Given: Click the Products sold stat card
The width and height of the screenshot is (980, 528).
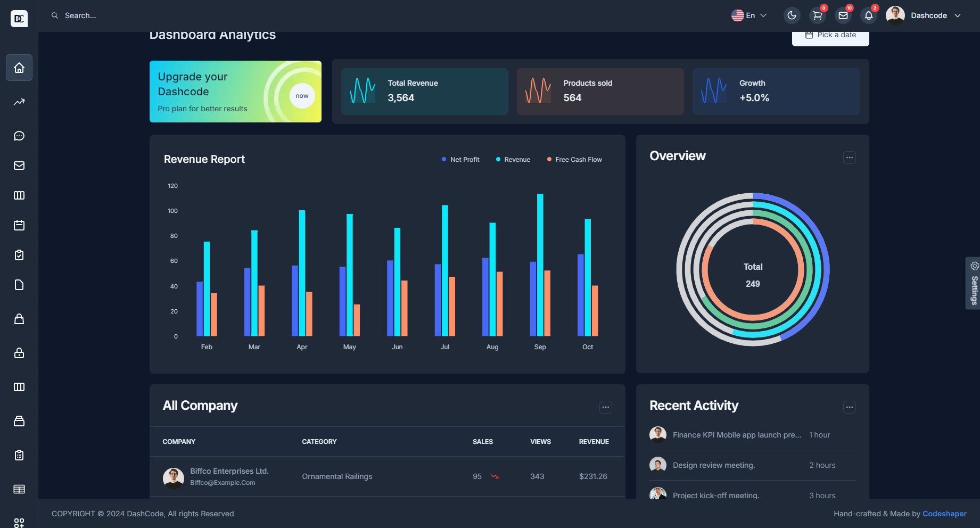Looking at the screenshot, I should pyautogui.click(x=600, y=92).
